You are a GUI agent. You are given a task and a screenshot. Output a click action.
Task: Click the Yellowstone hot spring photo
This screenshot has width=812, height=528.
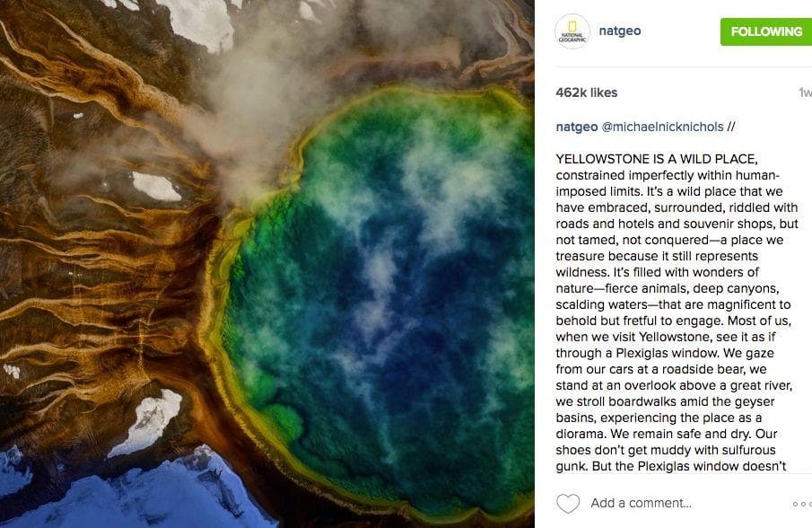pos(267,264)
